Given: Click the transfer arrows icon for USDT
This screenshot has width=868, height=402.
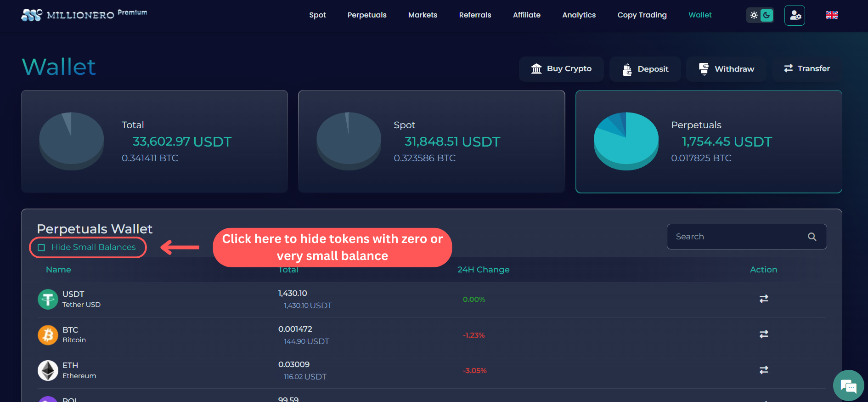Looking at the screenshot, I should coord(764,299).
